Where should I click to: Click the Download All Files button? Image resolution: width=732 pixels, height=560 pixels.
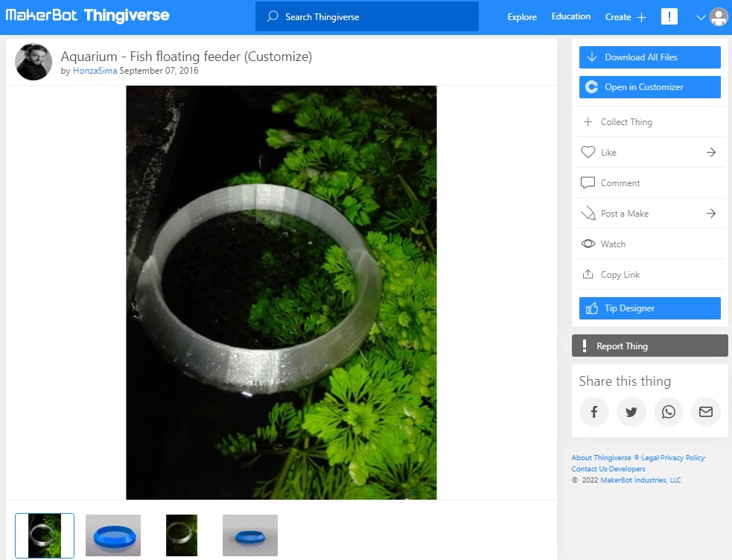[649, 57]
